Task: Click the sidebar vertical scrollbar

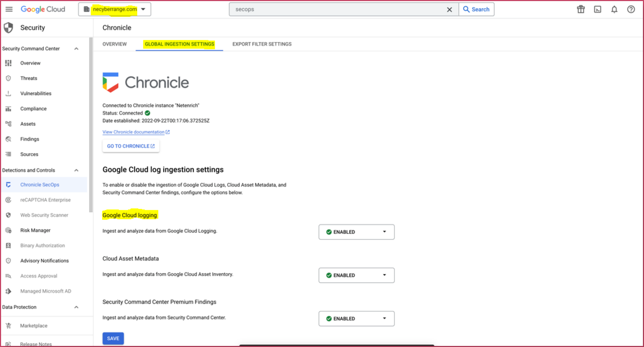Action: pyautogui.click(x=91, y=125)
